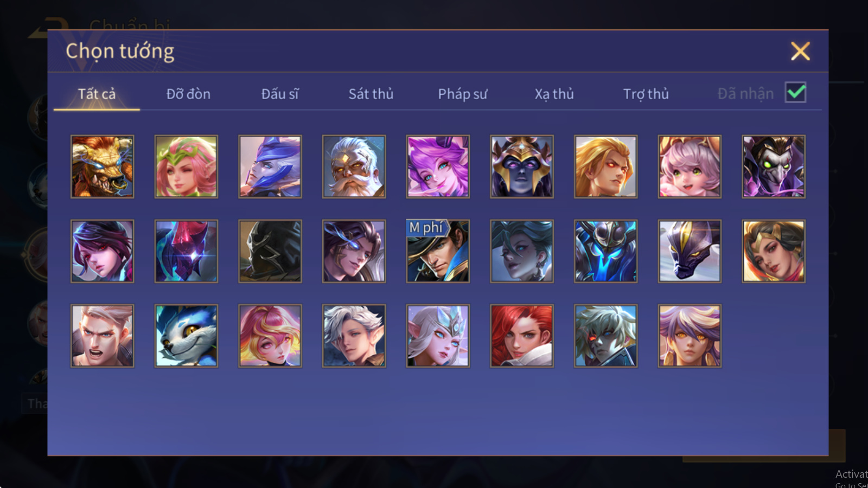Select the purple-haired girl with golden earrings
868x488 pixels.
tap(690, 336)
